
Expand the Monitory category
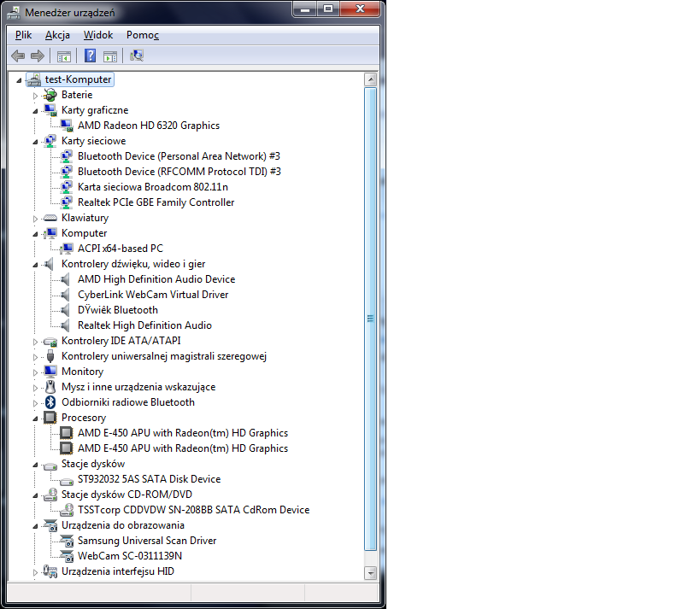click(x=35, y=372)
